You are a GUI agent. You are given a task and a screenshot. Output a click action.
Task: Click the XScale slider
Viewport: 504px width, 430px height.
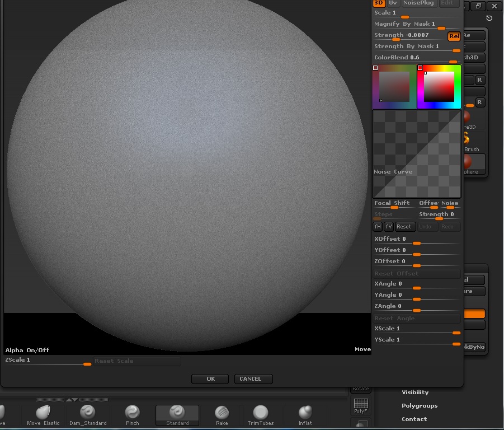pos(417,329)
